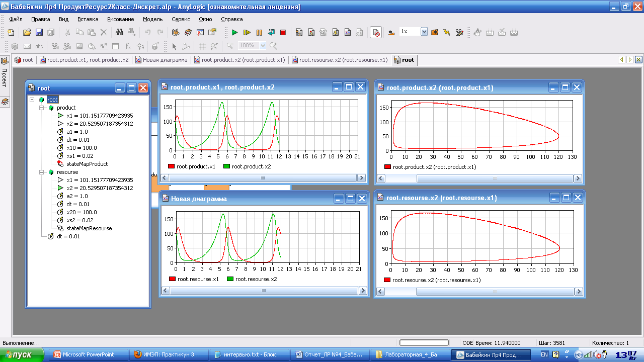
Task: Open the Вид menu
Action: (63, 19)
